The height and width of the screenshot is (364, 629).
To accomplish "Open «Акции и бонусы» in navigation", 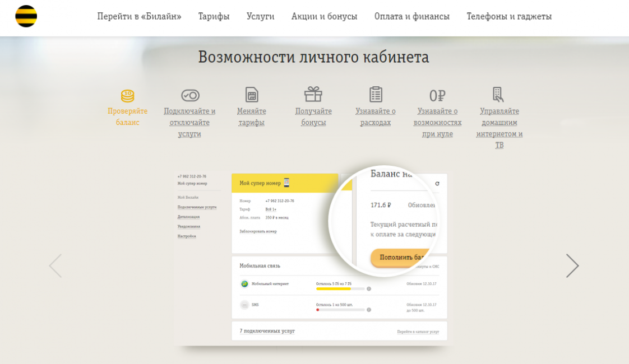I will [x=324, y=16].
